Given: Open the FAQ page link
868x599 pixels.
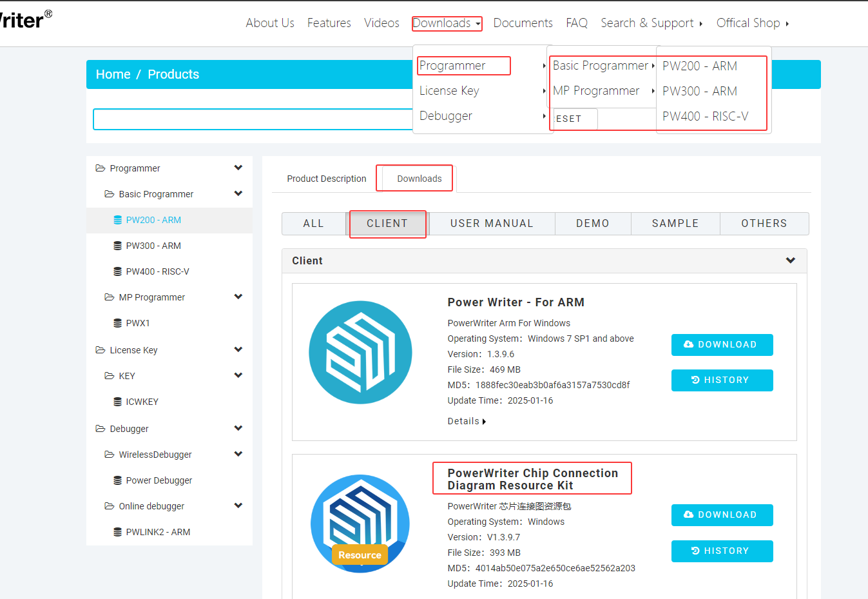Looking at the screenshot, I should 577,23.
